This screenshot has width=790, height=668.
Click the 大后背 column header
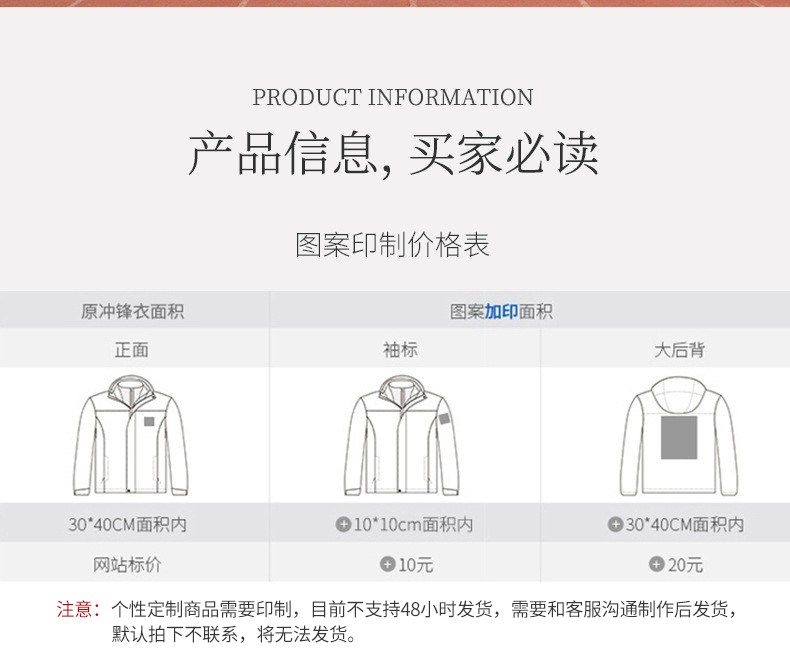(679, 350)
